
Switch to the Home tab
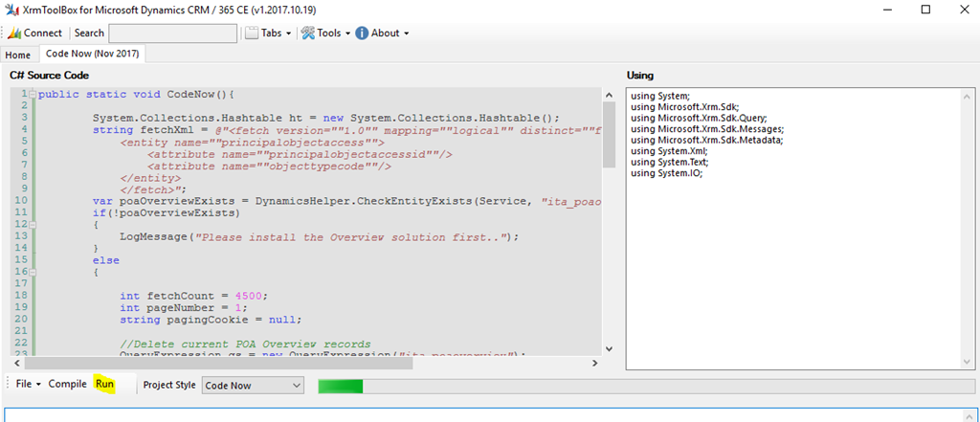point(18,55)
